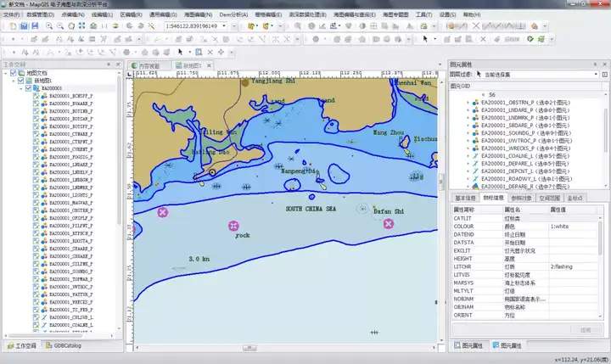Click the Zoom Out magnifier icon
Screen dimensions: 611x364
[x=60, y=26]
